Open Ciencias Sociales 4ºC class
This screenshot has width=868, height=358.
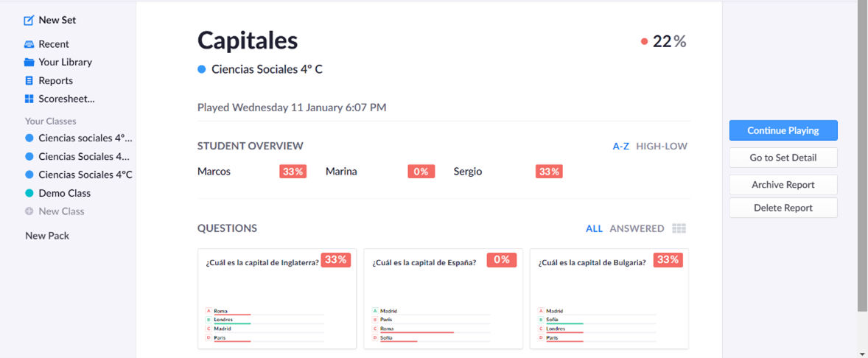pos(85,175)
